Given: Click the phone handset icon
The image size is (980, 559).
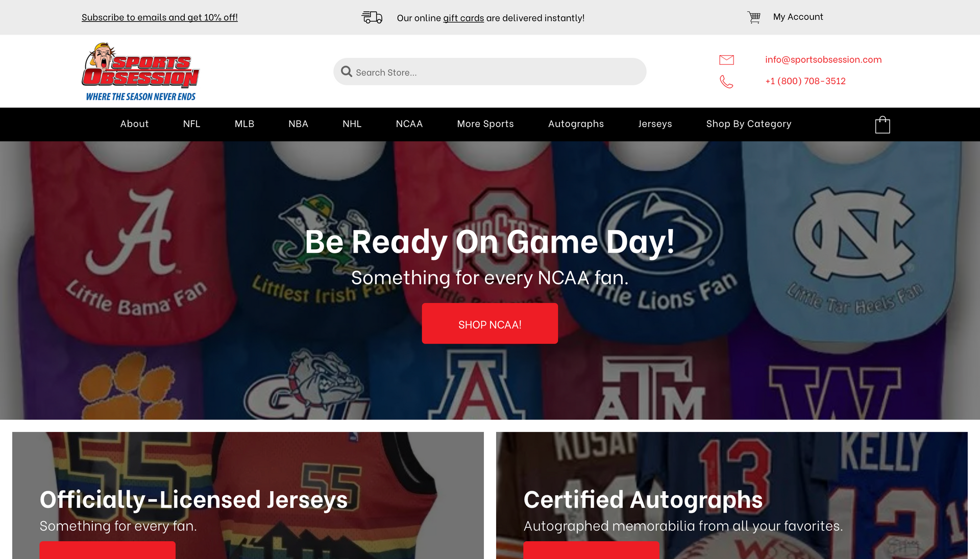Looking at the screenshot, I should click(726, 82).
